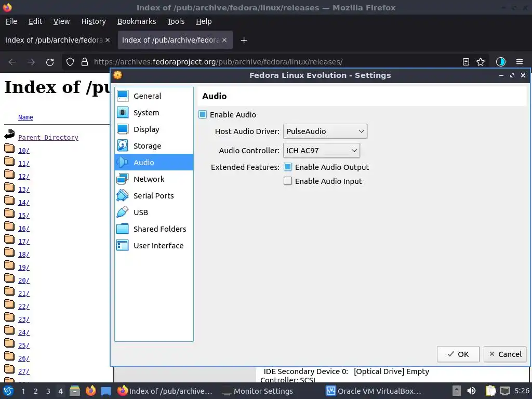Follow the Parent Directory link
Screen dimensions: 532x399
(x=48, y=137)
